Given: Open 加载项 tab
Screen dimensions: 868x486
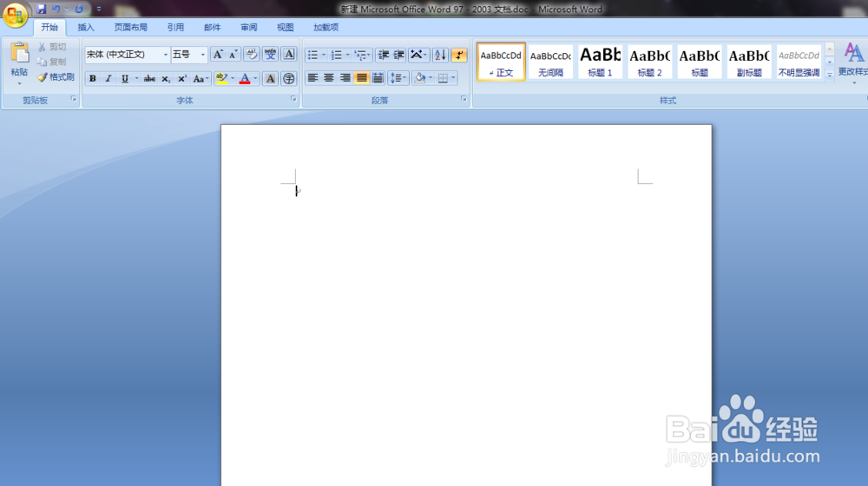Looking at the screenshot, I should coord(325,27).
